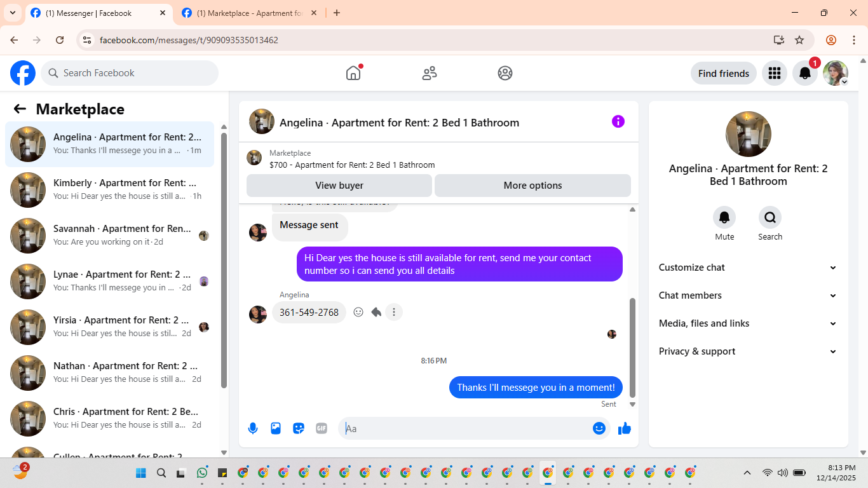Choose a GIF from composer
This screenshot has width=868, height=488.
pos(322,428)
